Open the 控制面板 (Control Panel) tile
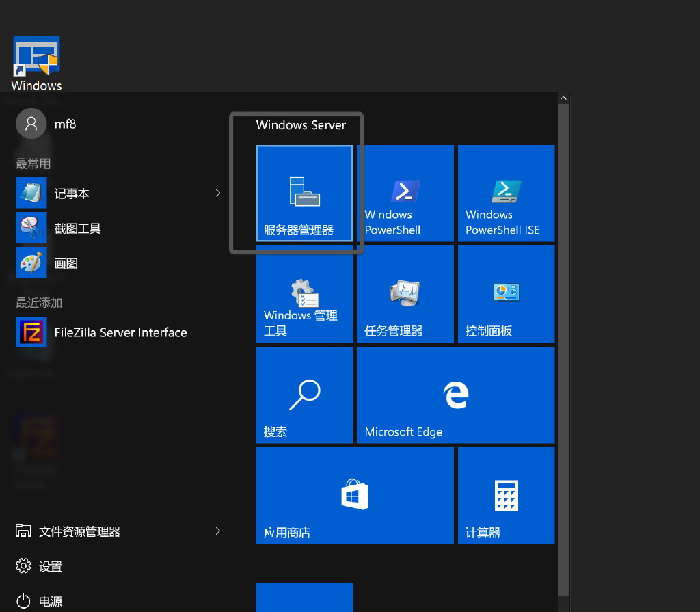The image size is (700, 612). [506, 294]
